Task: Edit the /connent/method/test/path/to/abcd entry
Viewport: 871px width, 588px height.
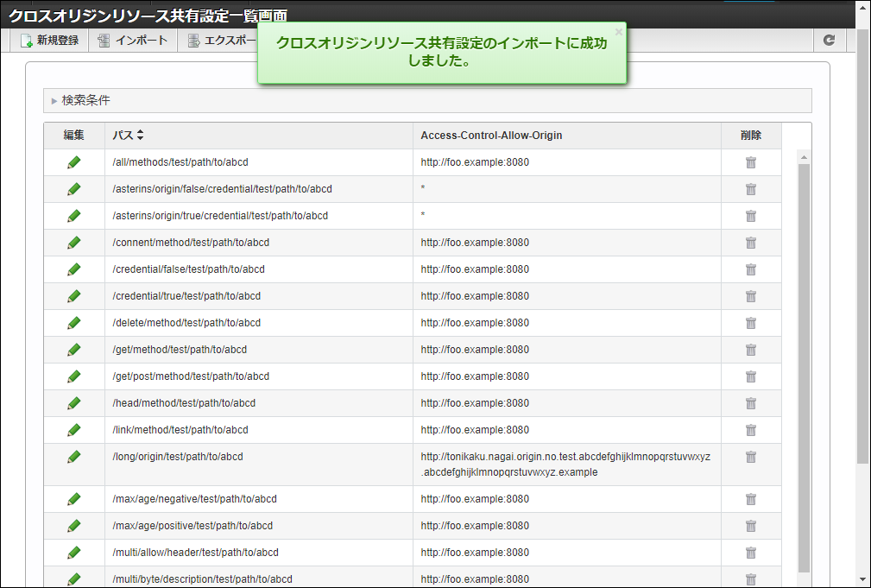Action: coord(73,243)
